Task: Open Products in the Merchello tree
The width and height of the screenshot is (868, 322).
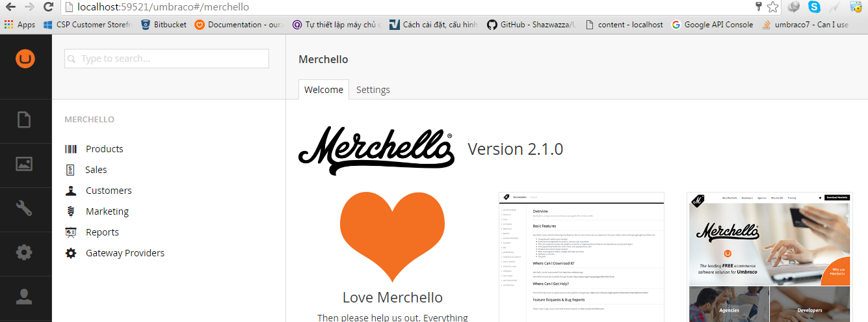Action: point(105,149)
